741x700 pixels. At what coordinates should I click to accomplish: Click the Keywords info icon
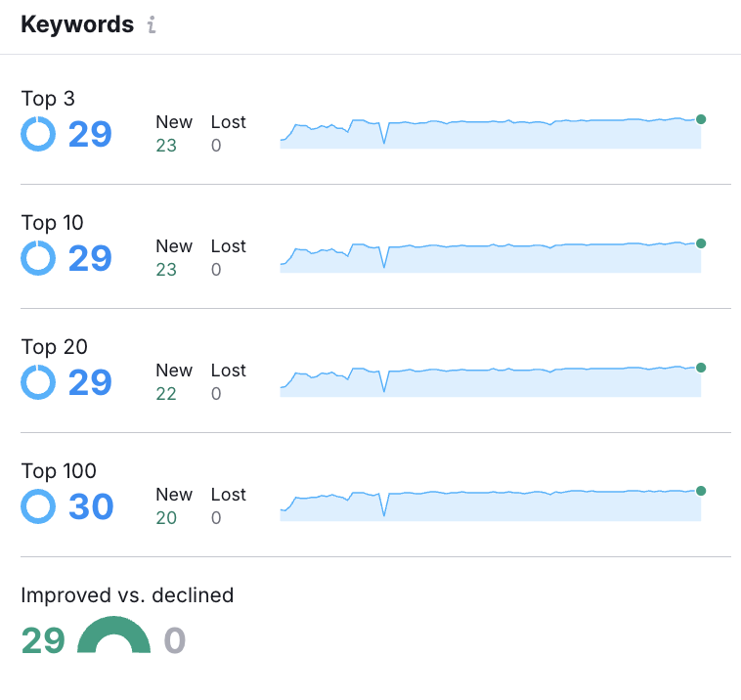[x=151, y=26]
